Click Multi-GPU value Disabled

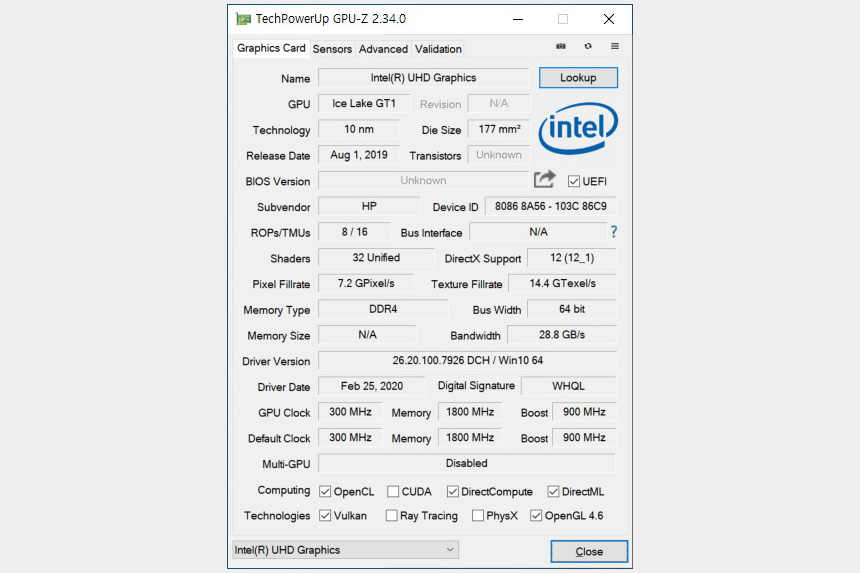click(467, 464)
